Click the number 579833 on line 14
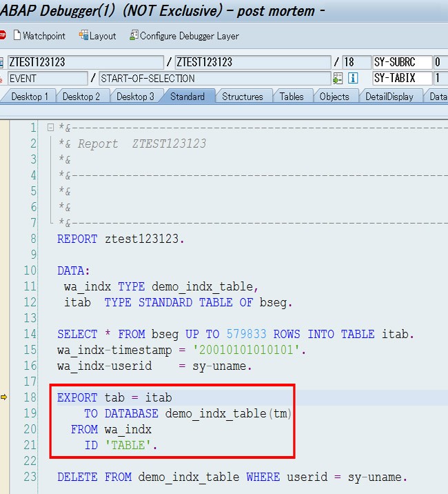This screenshot has height=494, width=448. (x=247, y=334)
